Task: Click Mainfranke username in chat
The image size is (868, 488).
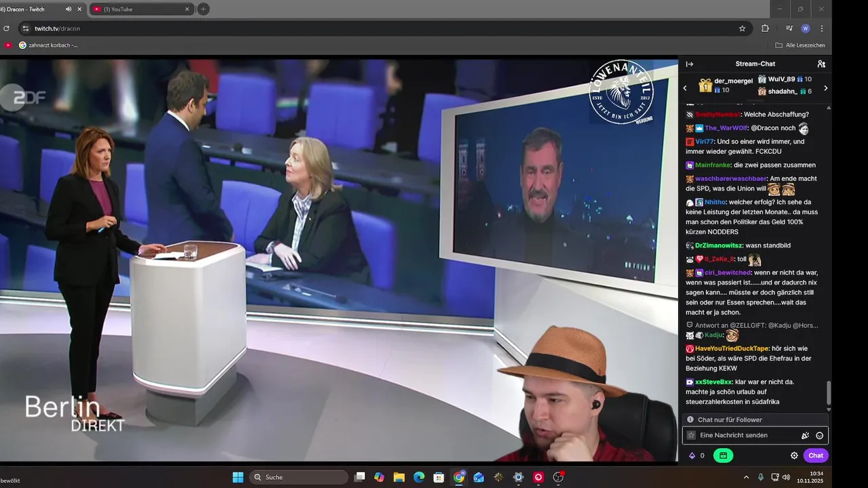Action: pyautogui.click(x=713, y=165)
